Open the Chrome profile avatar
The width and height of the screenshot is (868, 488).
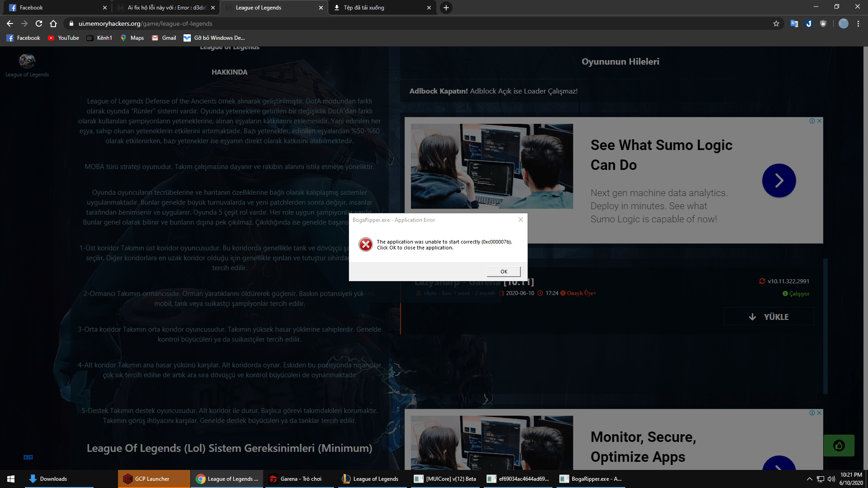(x=843, y=23)
